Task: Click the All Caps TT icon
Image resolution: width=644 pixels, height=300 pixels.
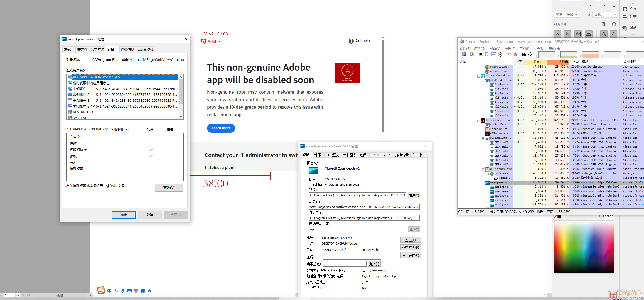Action: click(557, 6)
